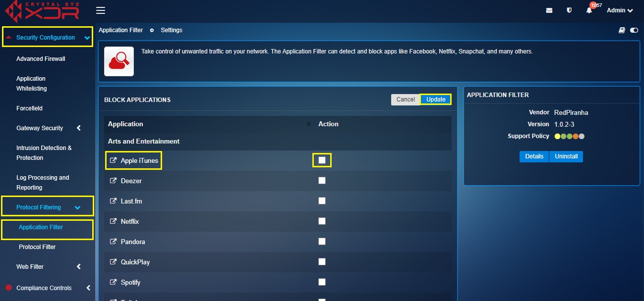Toggle the hamburger sidebar menu
Viewport: 644px width, 301px height.
101,10
